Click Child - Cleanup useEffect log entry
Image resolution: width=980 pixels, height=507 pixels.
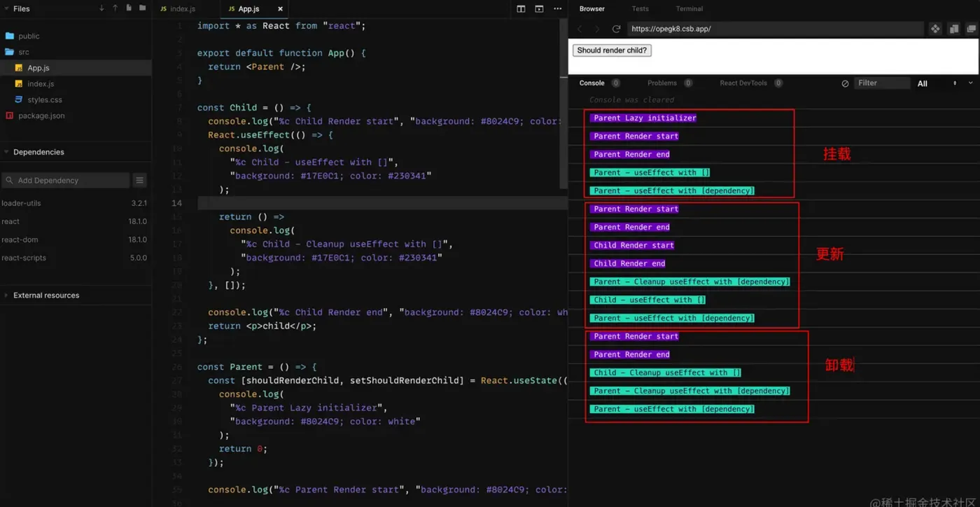(x=666, y=373)
